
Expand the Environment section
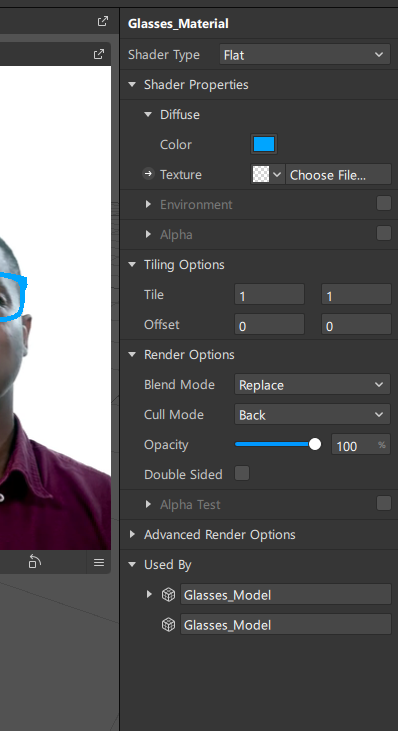(148, 204)
